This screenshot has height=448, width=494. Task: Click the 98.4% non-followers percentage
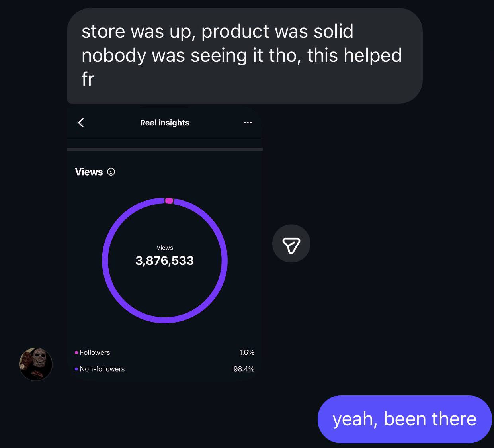pyautogui.click(x=244, y=369)
